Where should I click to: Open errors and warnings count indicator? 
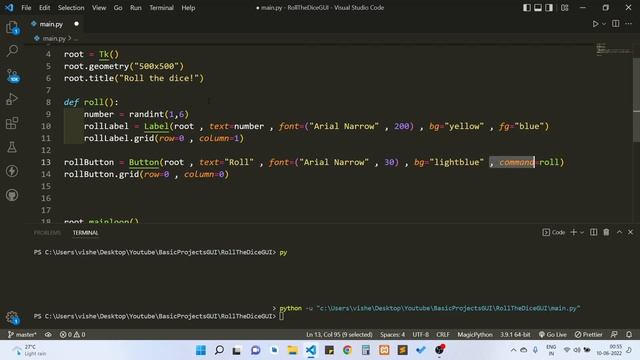click(x=72, y=334)
